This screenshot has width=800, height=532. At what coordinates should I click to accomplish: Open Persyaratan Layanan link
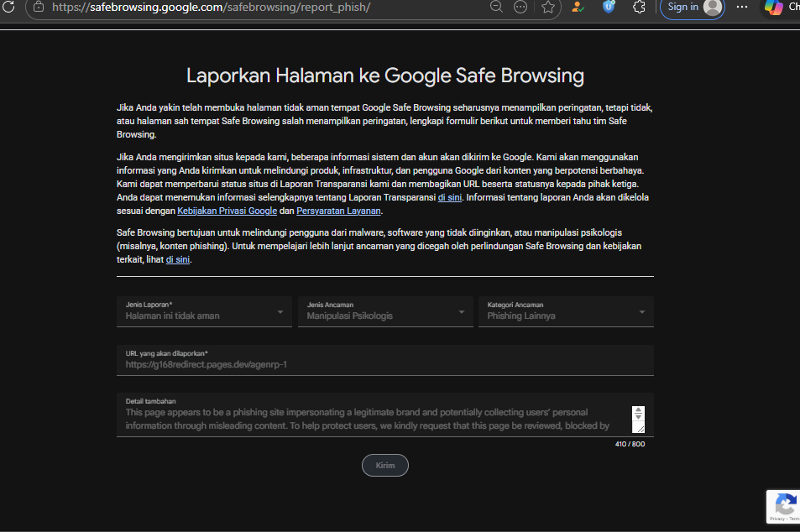(x=338, y=211)
